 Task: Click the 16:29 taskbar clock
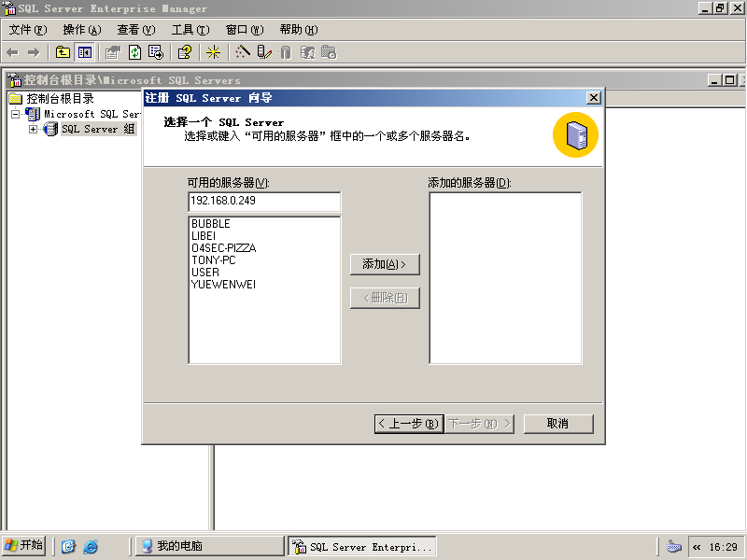tap(723, 547)
